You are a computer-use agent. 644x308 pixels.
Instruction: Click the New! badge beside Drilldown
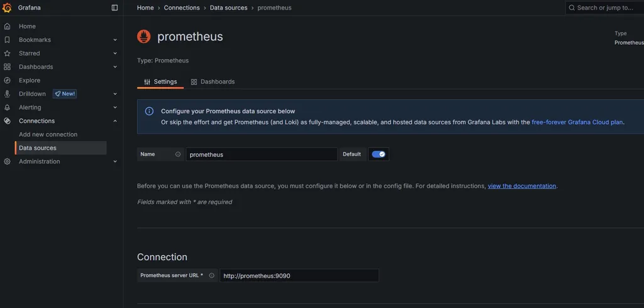click(x=65, y=94)
